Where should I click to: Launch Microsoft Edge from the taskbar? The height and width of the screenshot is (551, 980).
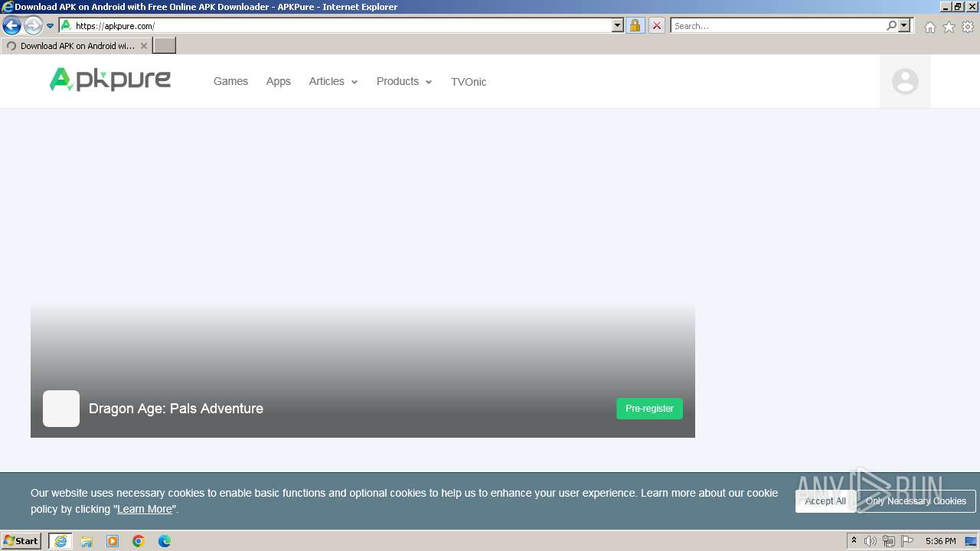[x=165, y=541]
